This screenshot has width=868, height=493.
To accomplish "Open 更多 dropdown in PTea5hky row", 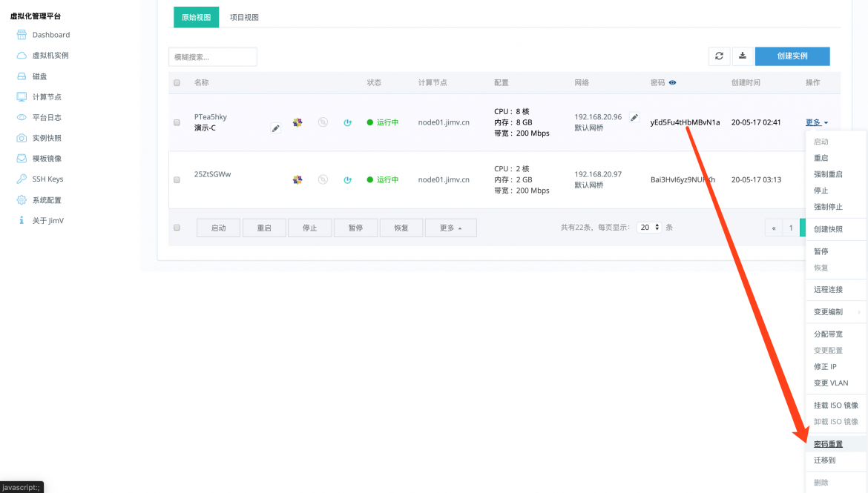I will pyautogui.click(x=817, y=122).
